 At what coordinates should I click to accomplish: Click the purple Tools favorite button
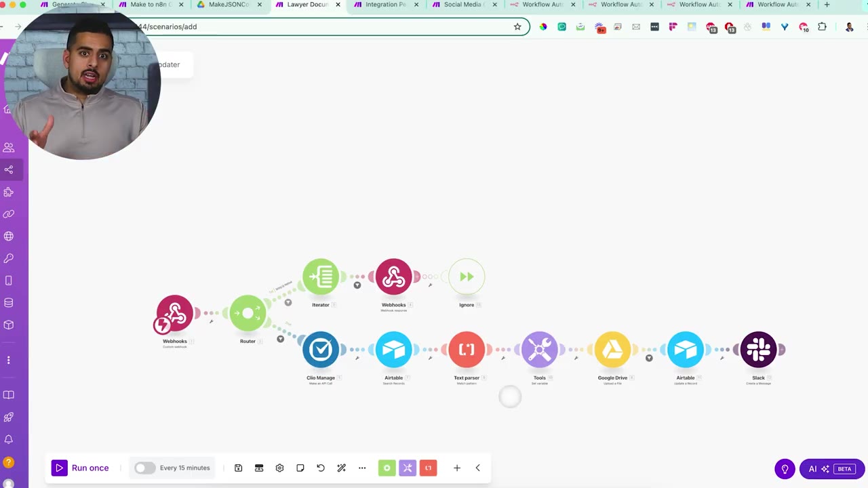click(408, 468)
